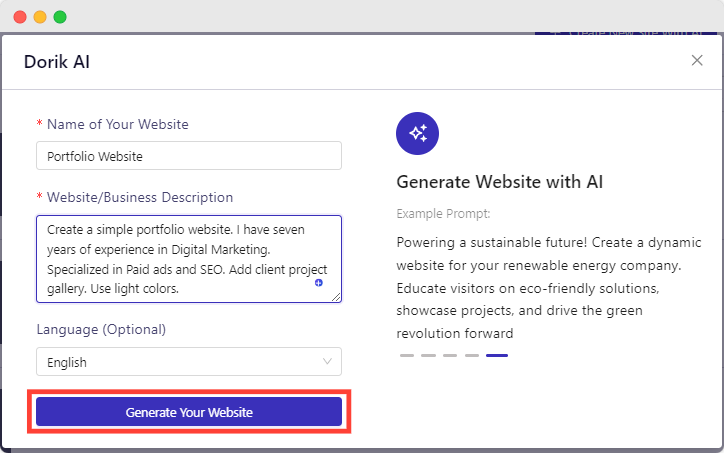The image size is (724, 453).
Task: Close the Dorik AI dialog
Action: [697, 60]
